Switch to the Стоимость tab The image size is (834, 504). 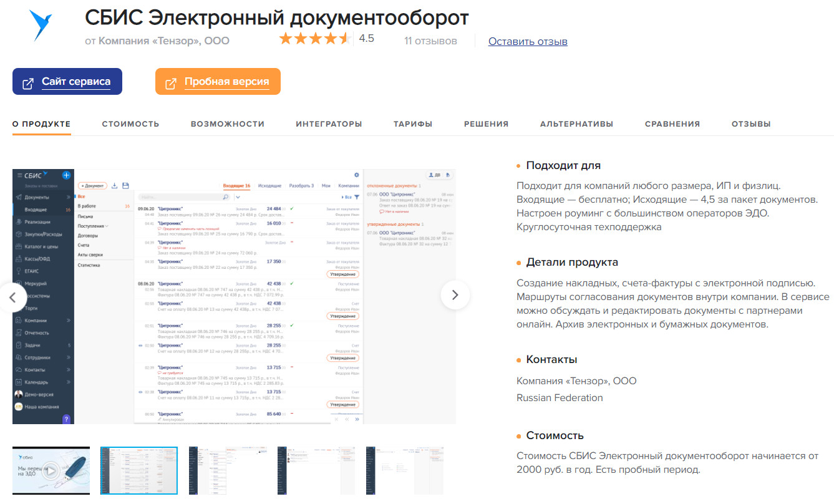tap(131, 124)
